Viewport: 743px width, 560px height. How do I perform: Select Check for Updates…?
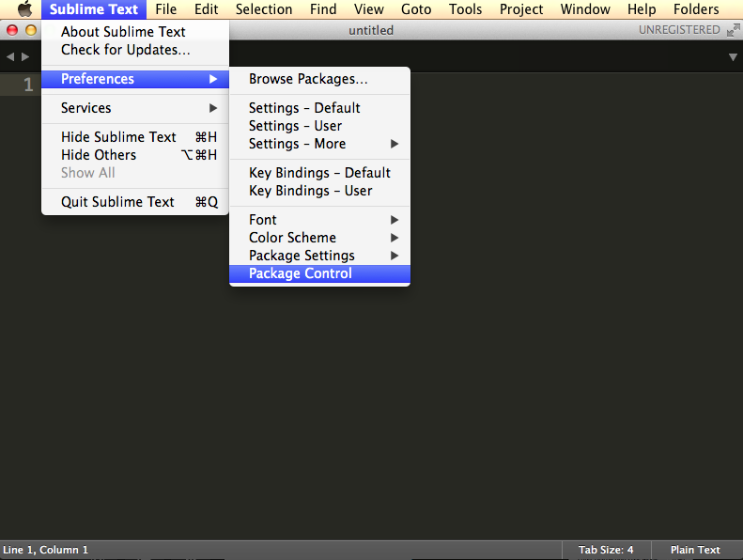pyautogui.click(x=135, y=50)
